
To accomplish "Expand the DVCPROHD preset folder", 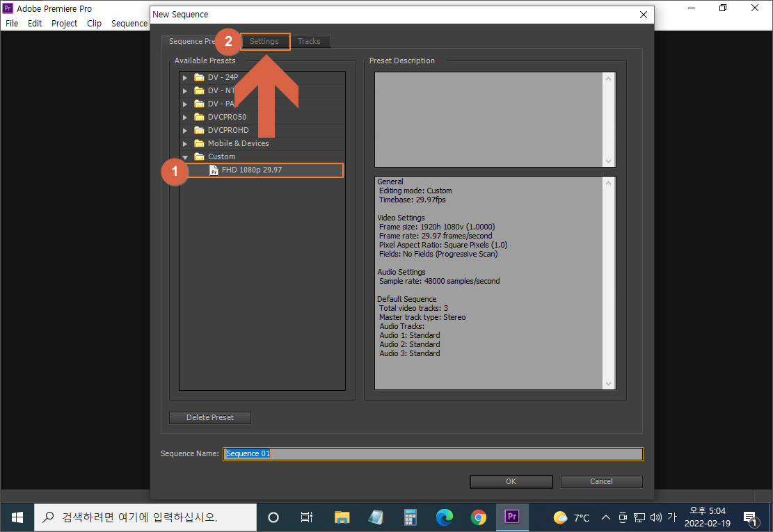I will pos(185,131).
